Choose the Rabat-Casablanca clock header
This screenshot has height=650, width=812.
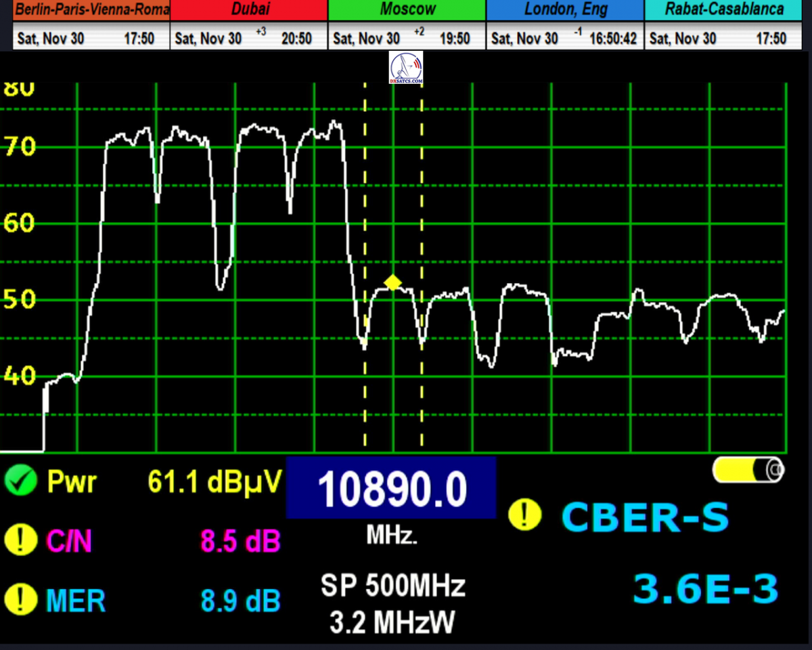(x=724, y=9)
